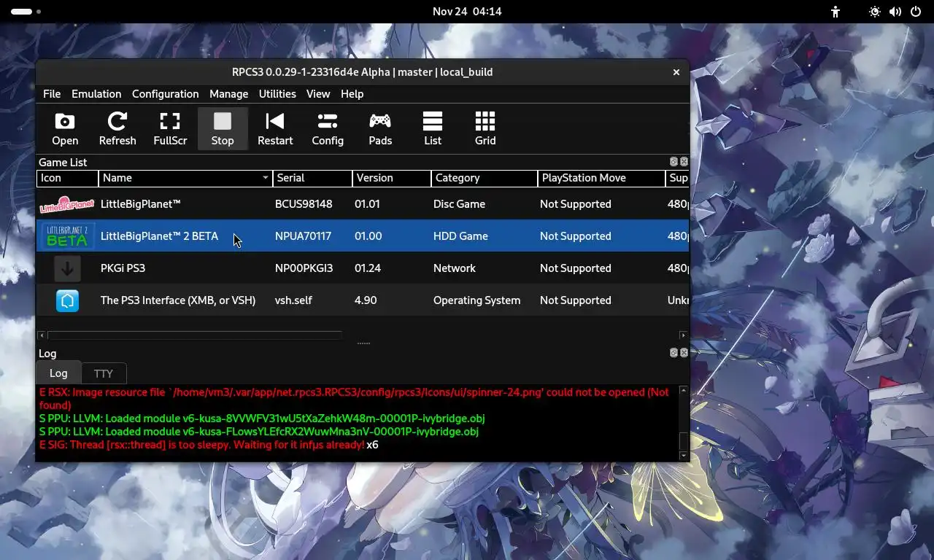
Task: Select the PKGi PS3 download arrow icon
Action: click(x=67, y=268)
